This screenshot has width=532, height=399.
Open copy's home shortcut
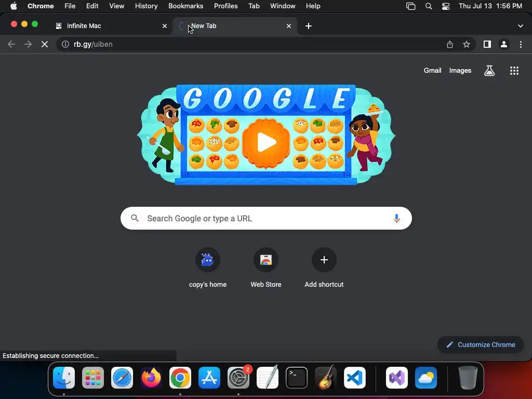click(208, 268)
